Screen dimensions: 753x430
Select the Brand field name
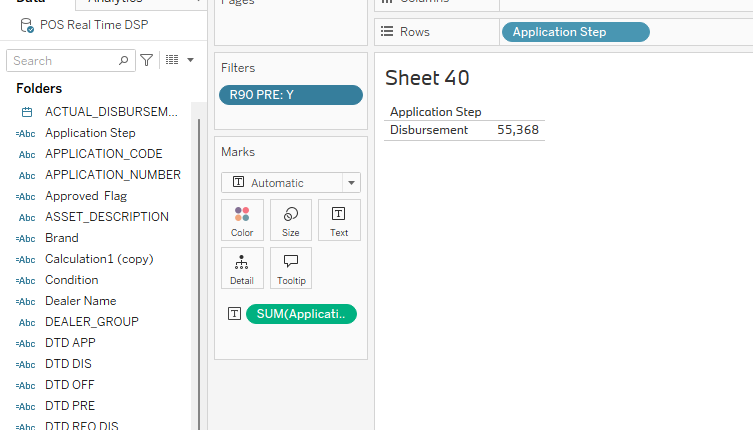point(61,238)
